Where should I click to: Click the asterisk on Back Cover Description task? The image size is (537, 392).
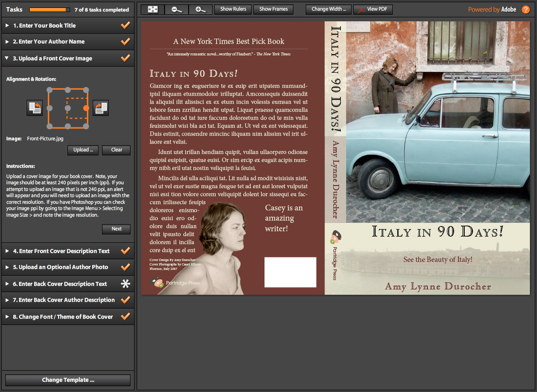coord(126,284)
